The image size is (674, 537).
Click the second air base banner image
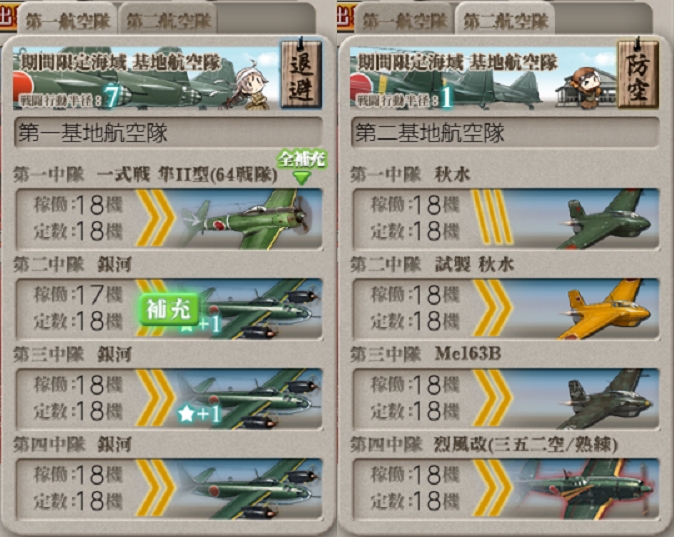(482, 77)
